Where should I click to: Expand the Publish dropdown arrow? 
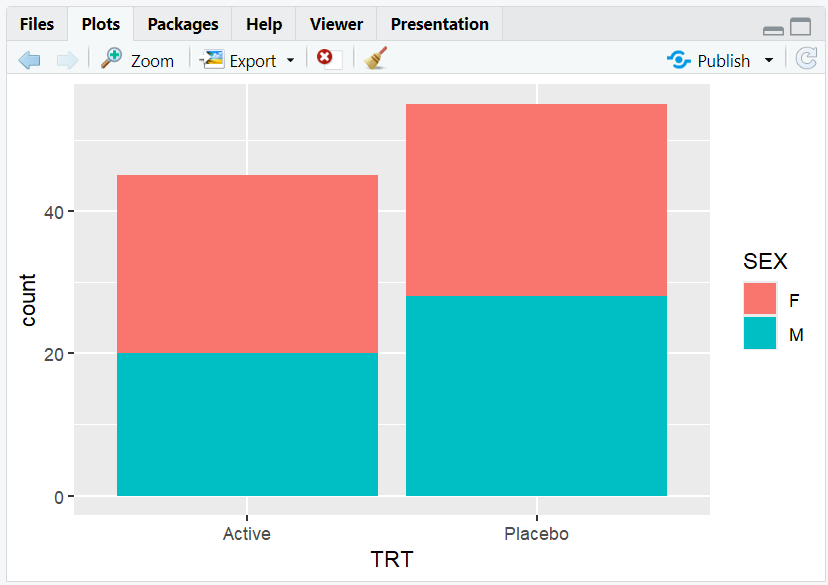point(768,60)
